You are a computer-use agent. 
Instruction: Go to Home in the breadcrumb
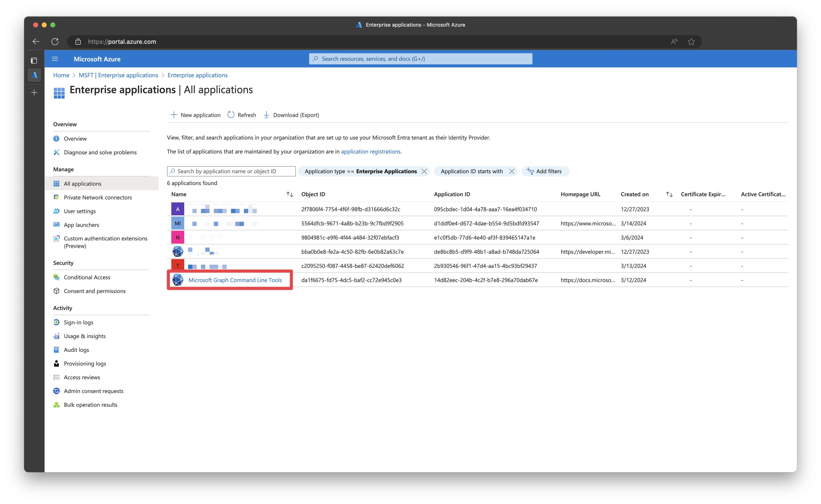[x=61, y=75]
